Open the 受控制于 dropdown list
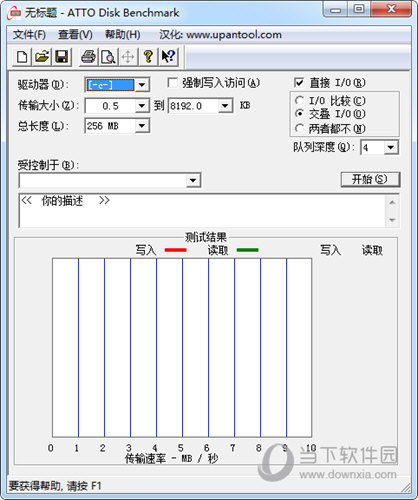 [193, 180]
